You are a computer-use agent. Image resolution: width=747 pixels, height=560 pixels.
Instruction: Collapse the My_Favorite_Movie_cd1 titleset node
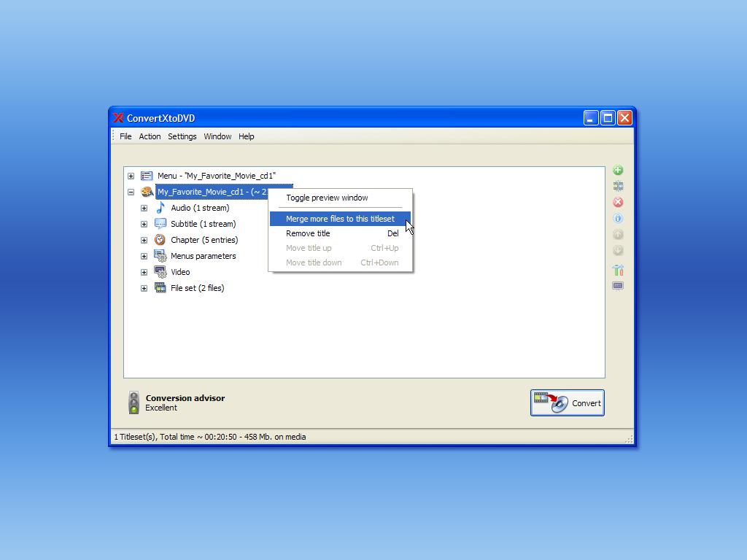(x=131, y=192)
